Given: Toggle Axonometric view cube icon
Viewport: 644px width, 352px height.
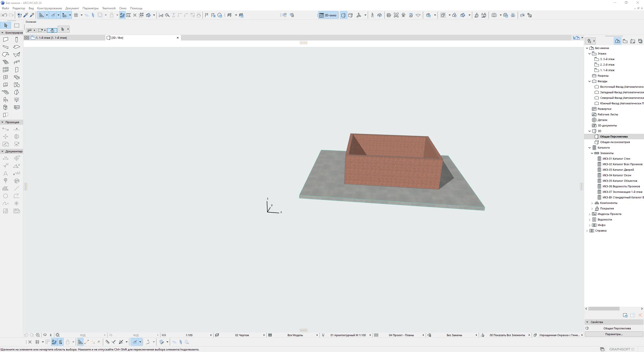Looking at the screenshot, I should click(x=351, y=15).
